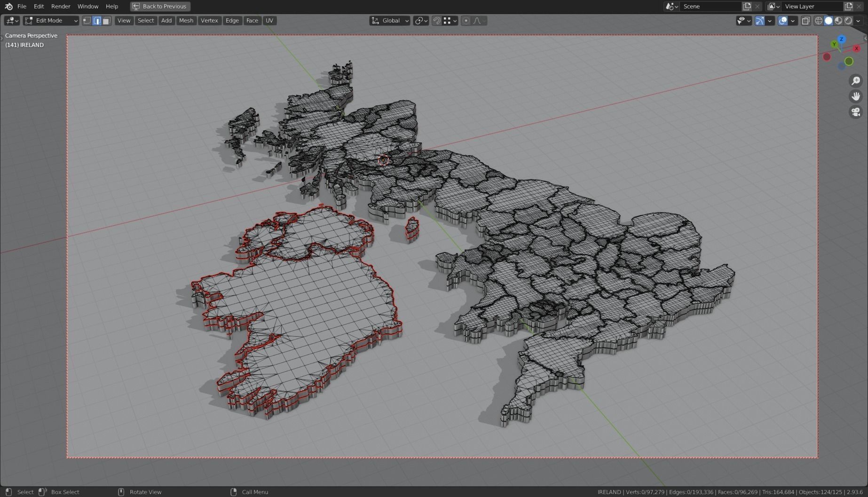Open the File menu

coord(22,6)
